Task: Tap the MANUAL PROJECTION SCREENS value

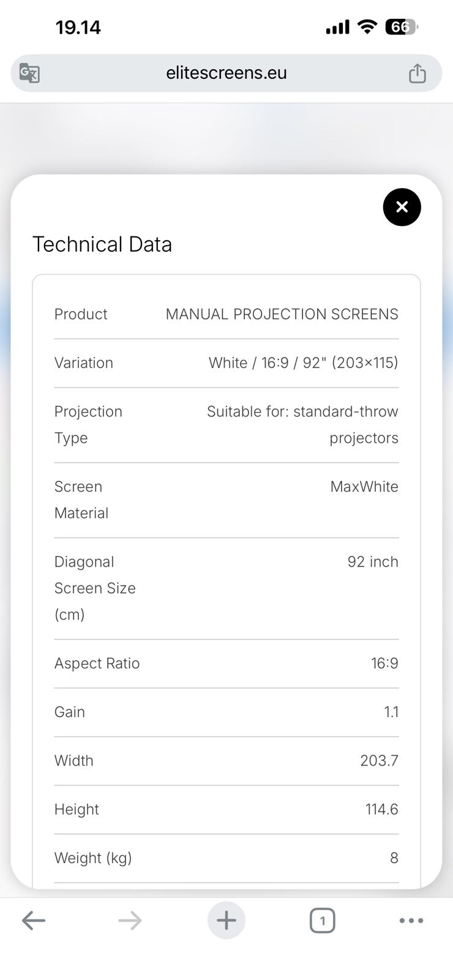Action: point(282,314)
